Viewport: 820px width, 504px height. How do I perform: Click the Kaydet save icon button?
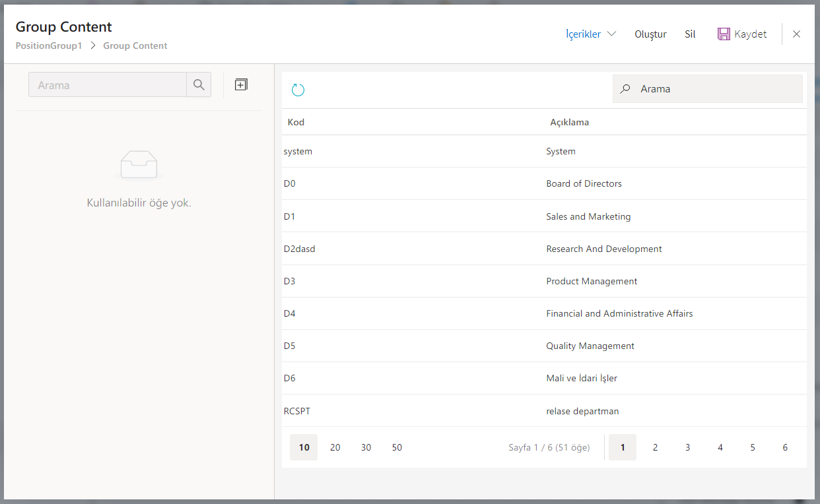[x=742, y=34]
